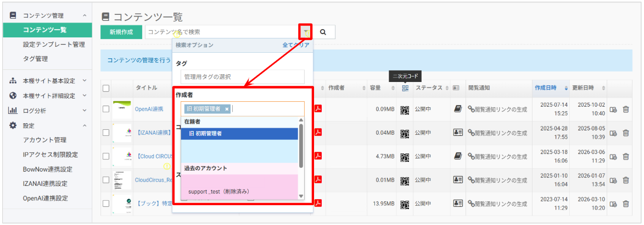Open タグ管理 in sidebar
This screenshot has height=225, width=644.
pos(35,59)
